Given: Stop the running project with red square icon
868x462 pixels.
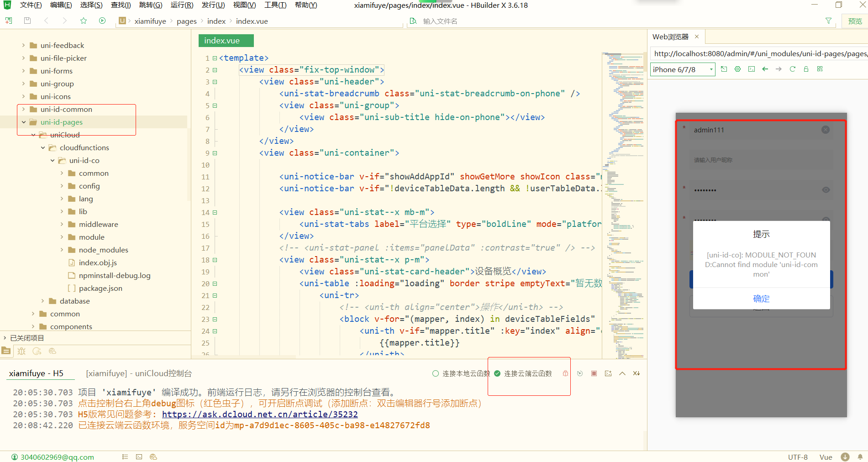Looking at the screenshot, I should click(594, 373).
